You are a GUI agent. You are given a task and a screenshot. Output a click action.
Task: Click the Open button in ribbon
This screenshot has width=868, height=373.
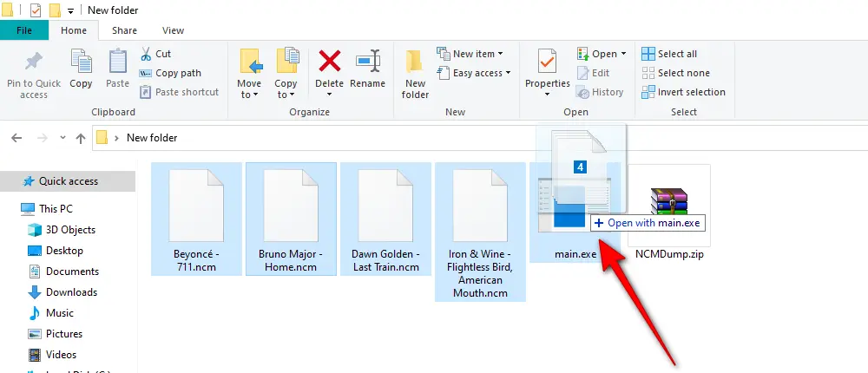[x=597, y=54]
